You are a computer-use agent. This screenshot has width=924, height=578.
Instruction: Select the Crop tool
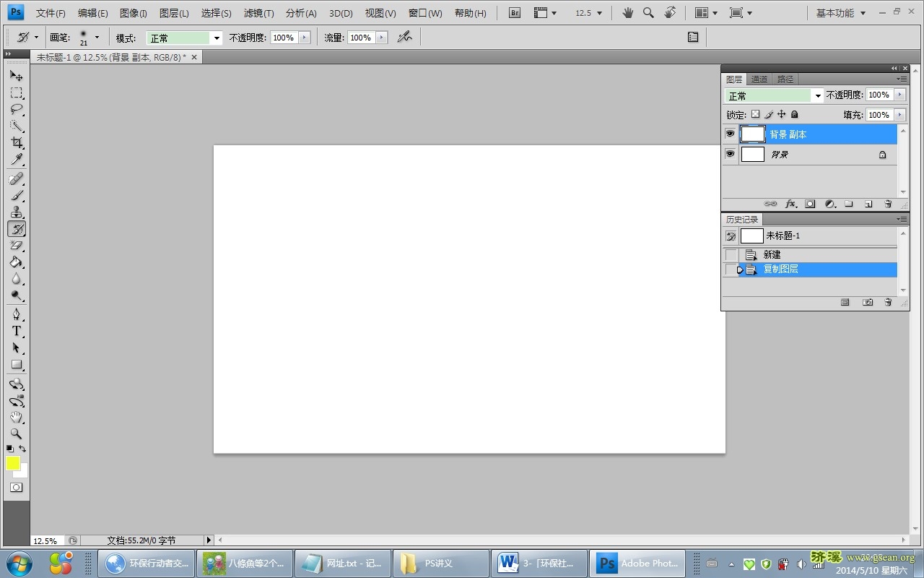pyautogui.click(x=16, y=142)
